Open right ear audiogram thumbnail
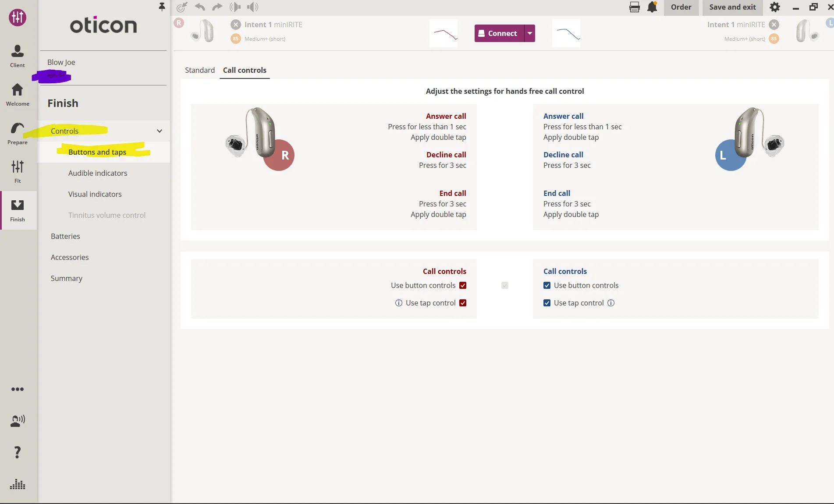Screen dimensions: 834x504 point(444,33)
